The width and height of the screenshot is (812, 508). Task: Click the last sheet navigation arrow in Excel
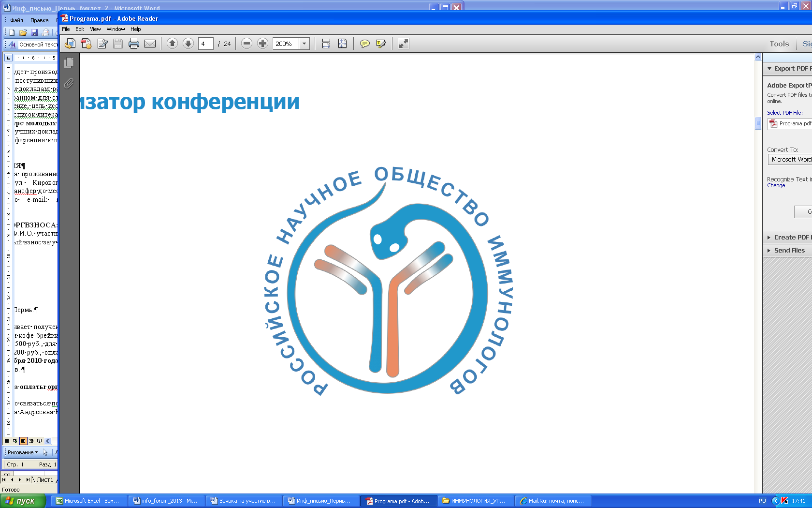click(x=28, y=480)
